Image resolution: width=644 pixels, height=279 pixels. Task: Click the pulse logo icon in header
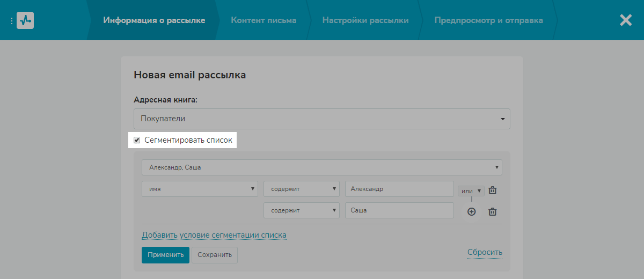click(25, 20)
